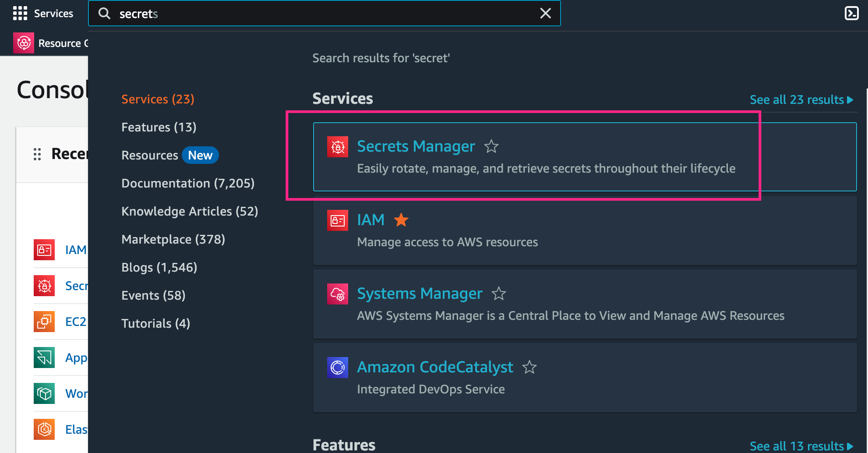
Task: Click the green App service icon in recent list
Action: [44, 357]
